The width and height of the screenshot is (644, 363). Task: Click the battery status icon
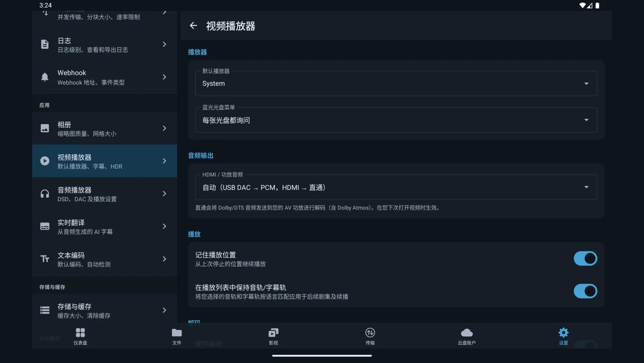pos(597,5)
